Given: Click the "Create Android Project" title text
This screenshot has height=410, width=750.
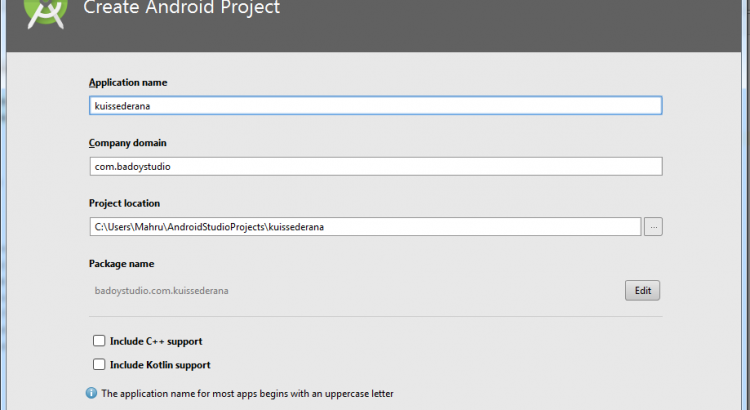Looking at the screenshot, I should tap(182, 9).
